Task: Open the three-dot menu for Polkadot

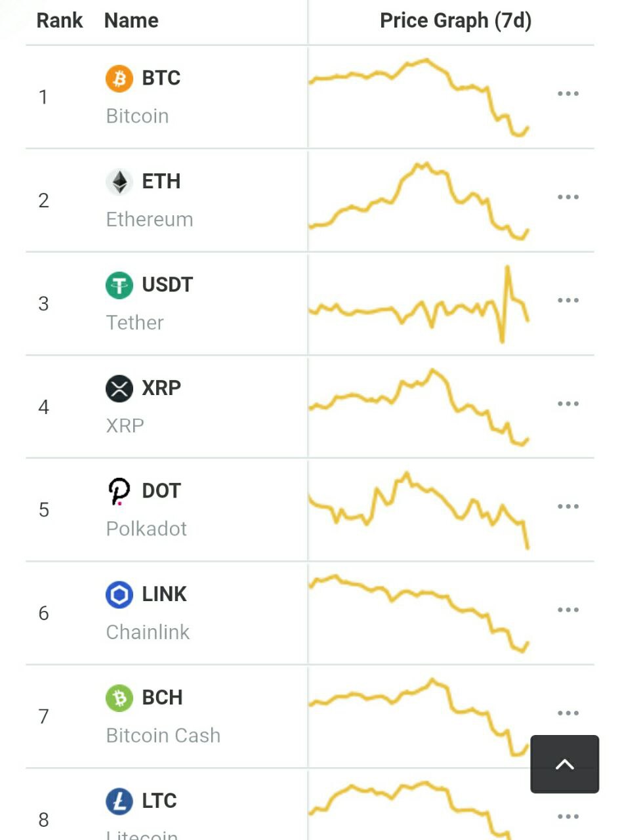Action: tap(568, 507)
